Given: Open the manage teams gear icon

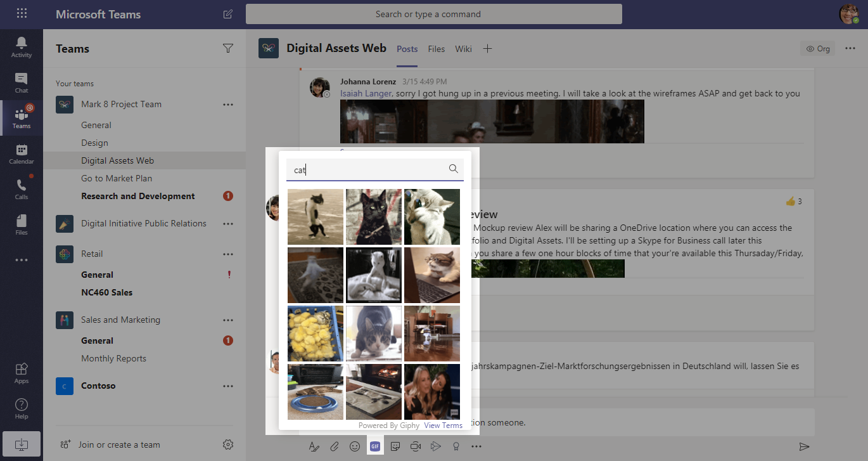Looking at the screenshot, I should point(228,445).
